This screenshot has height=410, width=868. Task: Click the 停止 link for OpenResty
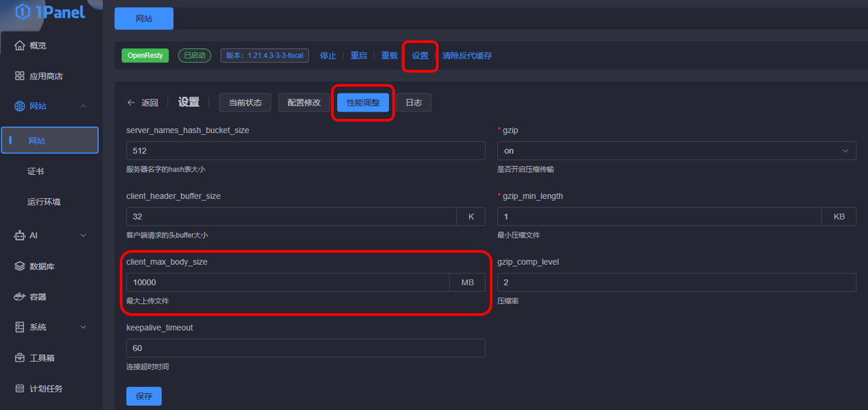pos(328,56)
